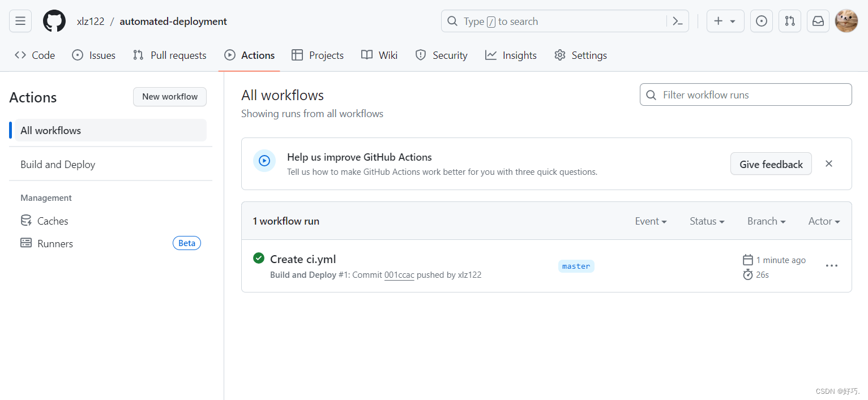Switch to the Security tab
The width and height of the screenshot is (868, 400).
(x=442, y=55)
